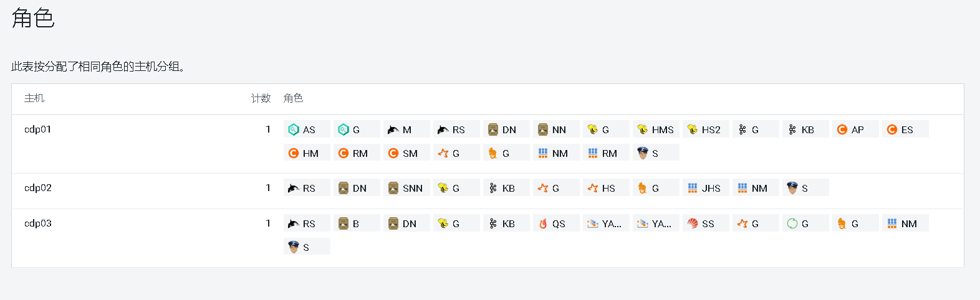
Task: Click the QS role on cdp03
Action: (x=555, y=223)
